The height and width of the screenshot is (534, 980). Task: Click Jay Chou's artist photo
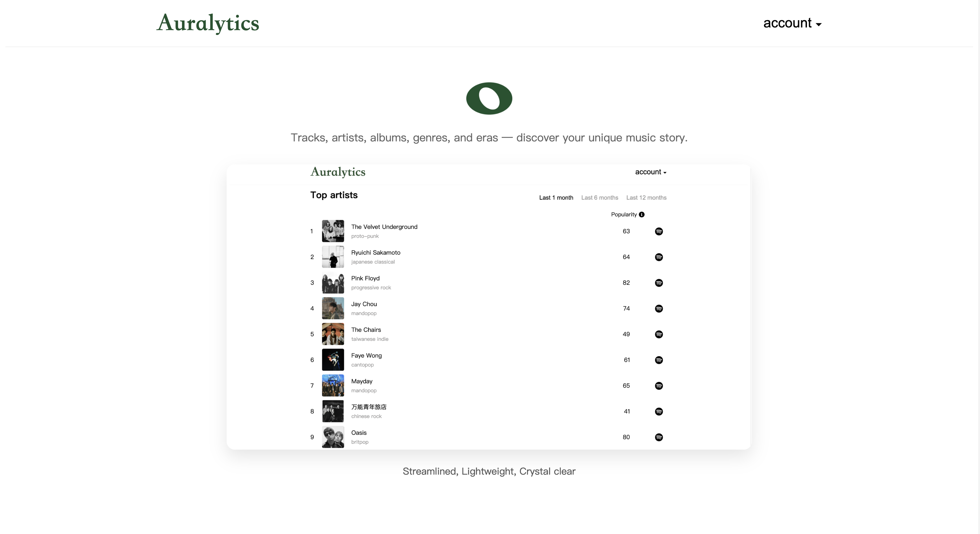(333, 308)
